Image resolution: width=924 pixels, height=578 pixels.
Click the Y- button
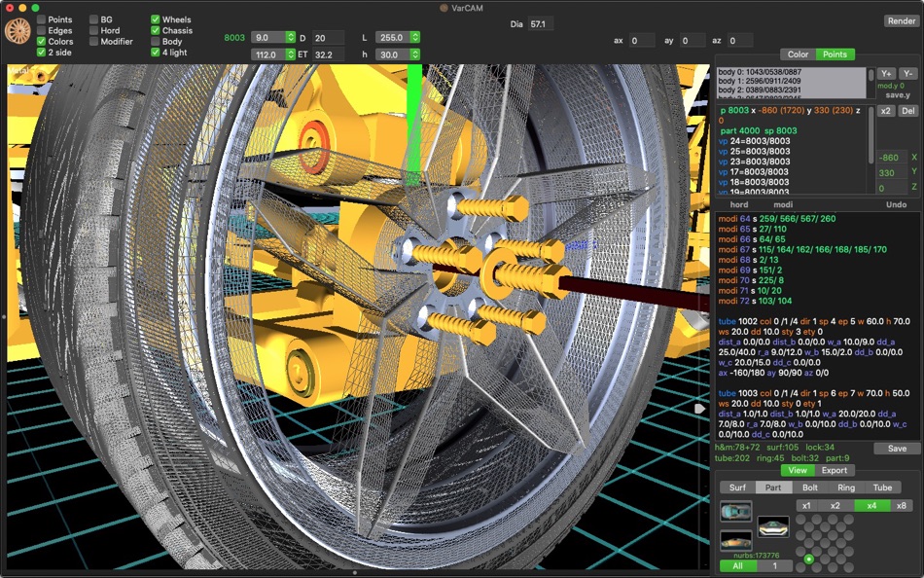[x=908, y=74]
